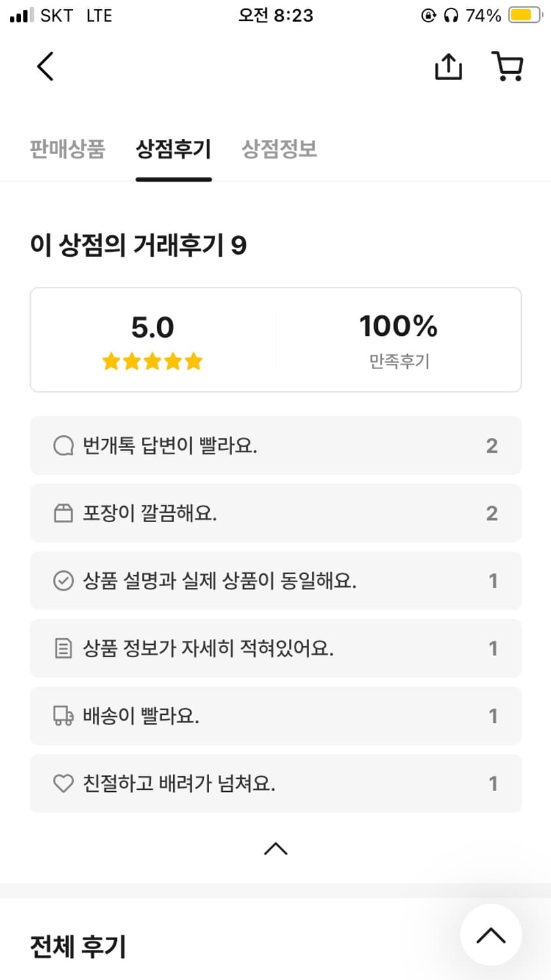Tap the speech bubble review icon

click(x=63, y=446)
